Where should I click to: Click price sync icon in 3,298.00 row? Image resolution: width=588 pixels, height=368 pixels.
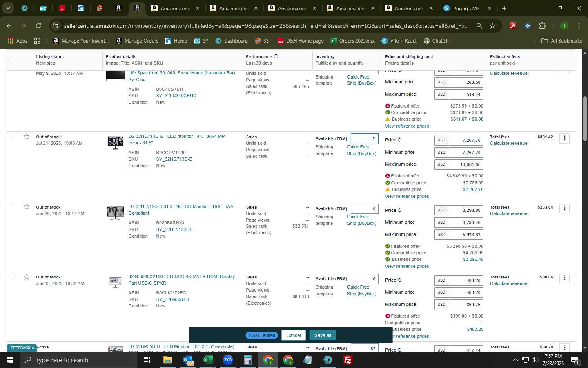(400, 210)
